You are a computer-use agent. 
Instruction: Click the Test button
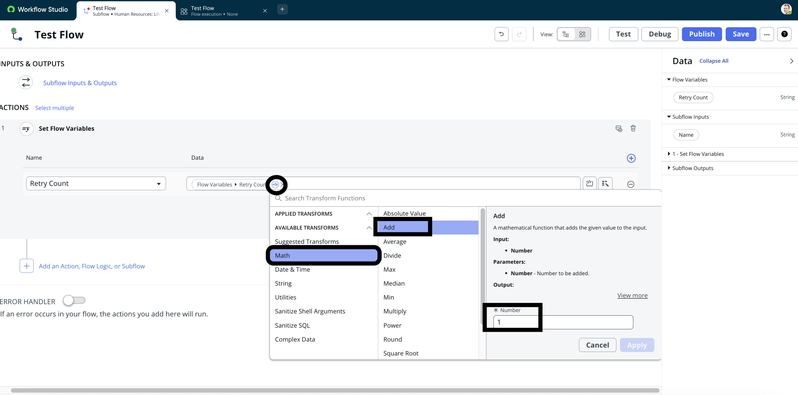pos(623,34)
